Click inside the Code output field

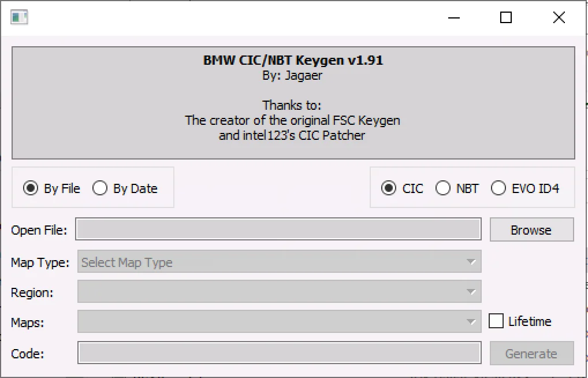(x=280, y=353)
